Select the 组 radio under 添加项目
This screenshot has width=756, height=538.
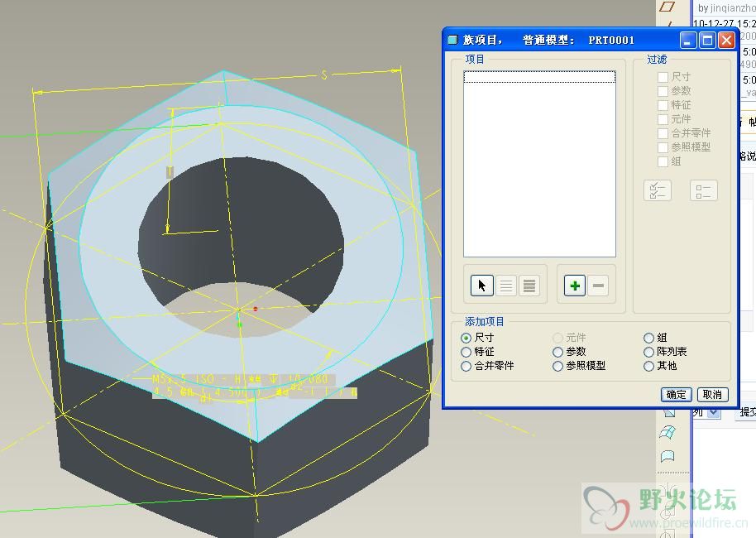click(649, 338)
